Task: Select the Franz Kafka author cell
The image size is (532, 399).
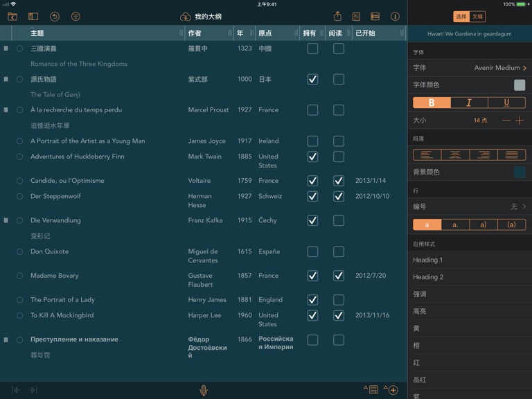Action: click(205, 220)
